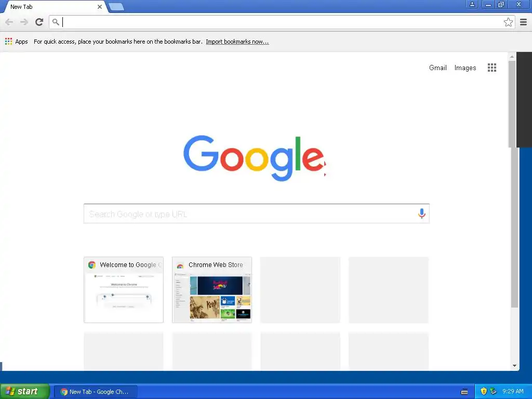Minimize the Chrome window
Image resolution: width=532 pixels, height=399 pixels.
click(488, 4)
